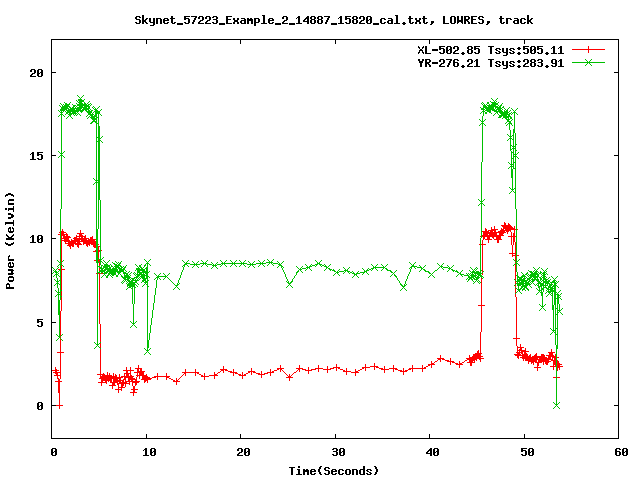The width and height of the screenshot is (640, 480).
Task: Click the y-axis tick label 20
Action: pos(36,73)
